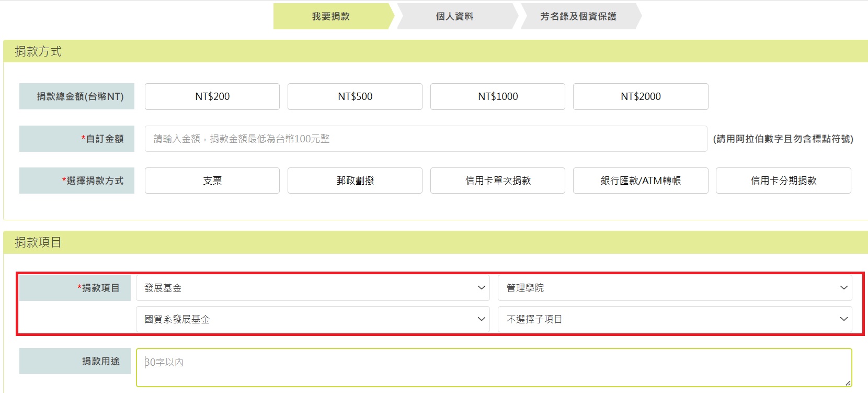Choose 郵政劃撥 payment method

click(x=355, y=181)
